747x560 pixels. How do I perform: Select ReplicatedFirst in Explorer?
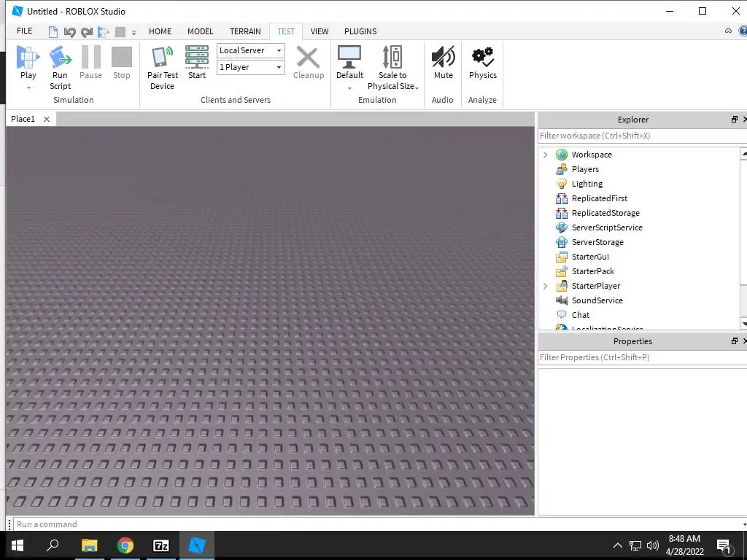pyautogui.click(x=600, y=198)
